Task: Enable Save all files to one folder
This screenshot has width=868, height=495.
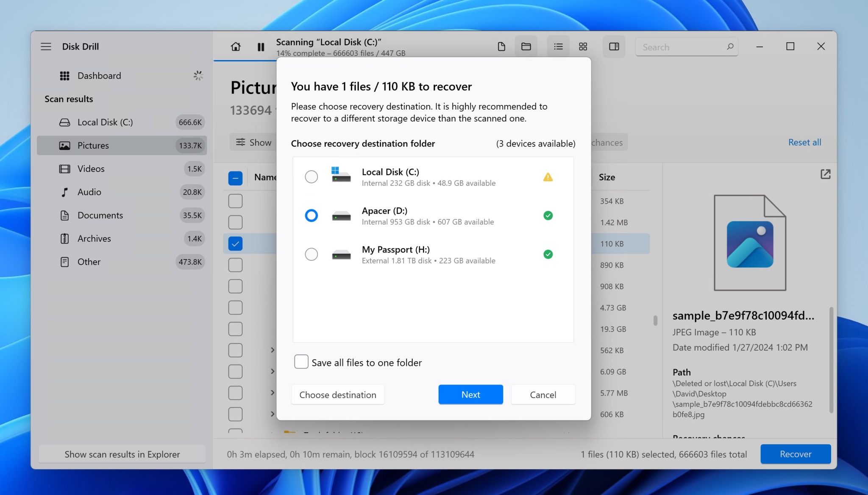Action: (301, 362)
